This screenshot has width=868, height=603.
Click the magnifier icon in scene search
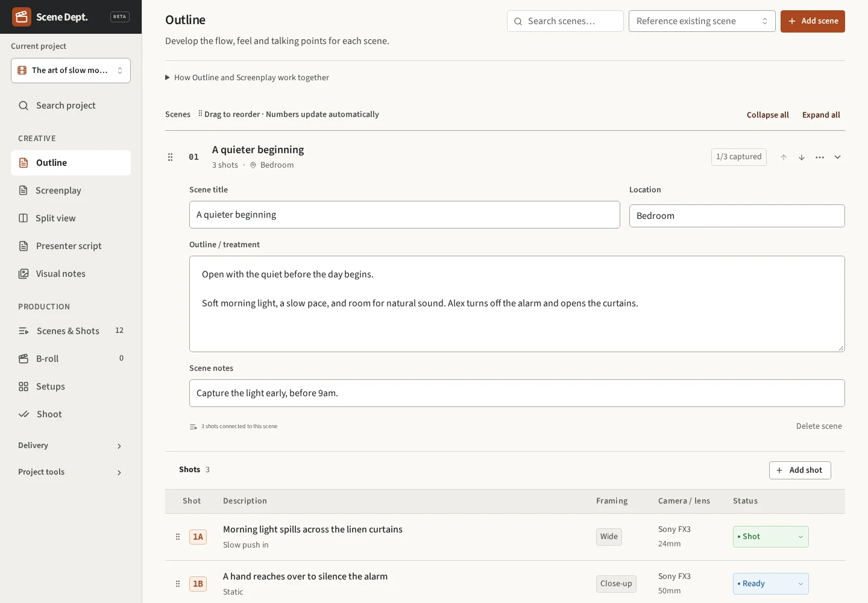[x=518, y=21]
